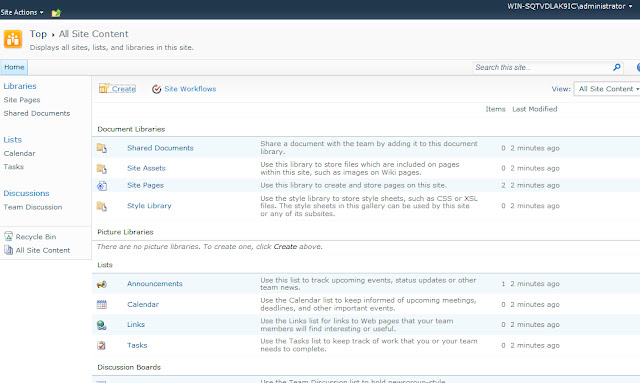Open the Announcements list link

pyautogui.click(x=155, y=283)
